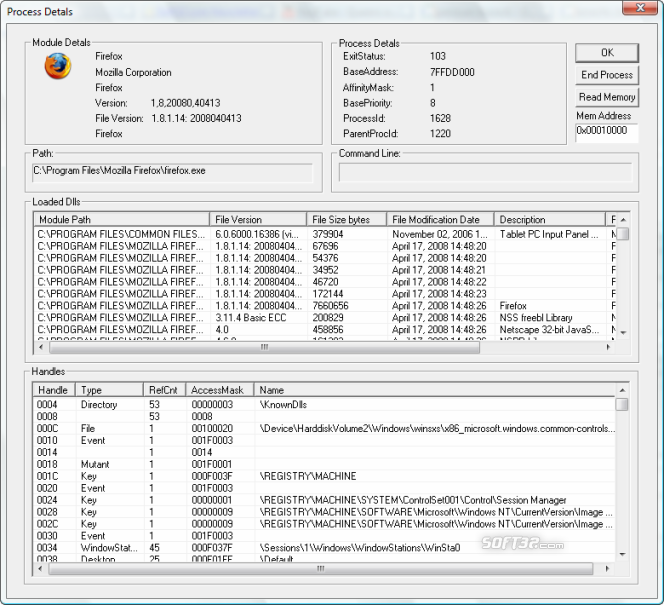Select handle 0024 Key row
The image size is (664, 605).
324,500
